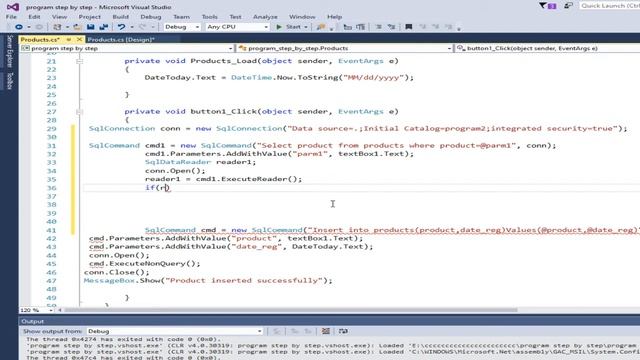Toggle word wrap in the Output panel
Image resolution: width=640 pixels, height=360 pixels.
(x=343, y=331)
